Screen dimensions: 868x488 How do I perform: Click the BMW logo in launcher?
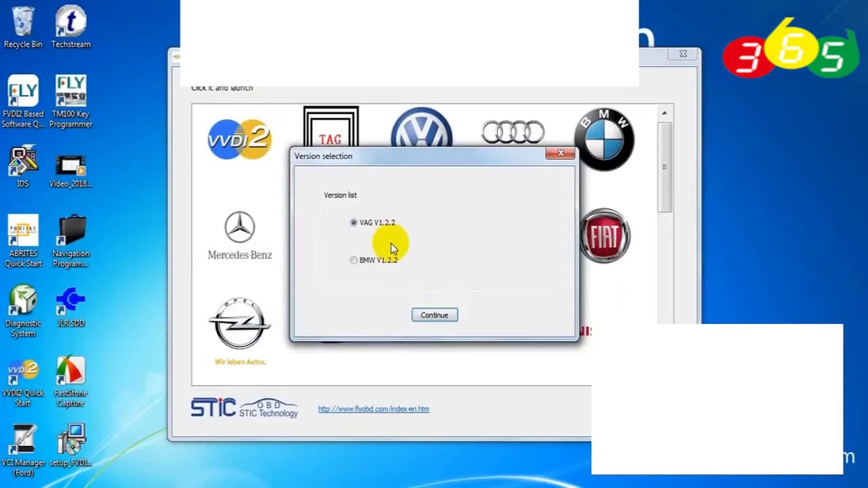point(604,139)
